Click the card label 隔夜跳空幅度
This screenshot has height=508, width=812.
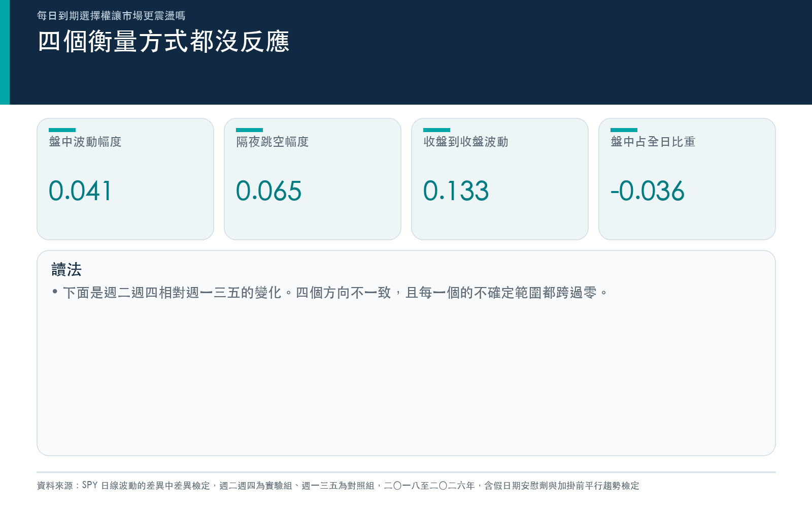(x=273, y=142)
